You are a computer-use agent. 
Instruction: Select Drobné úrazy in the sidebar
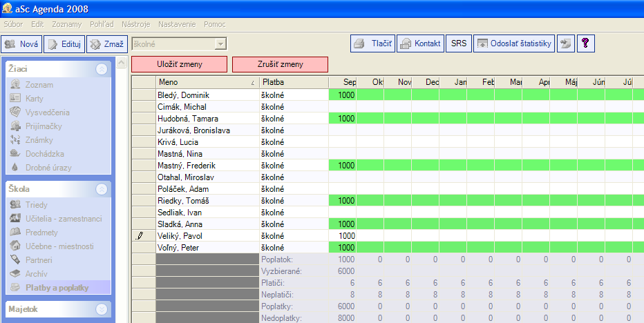click(48, 168)
